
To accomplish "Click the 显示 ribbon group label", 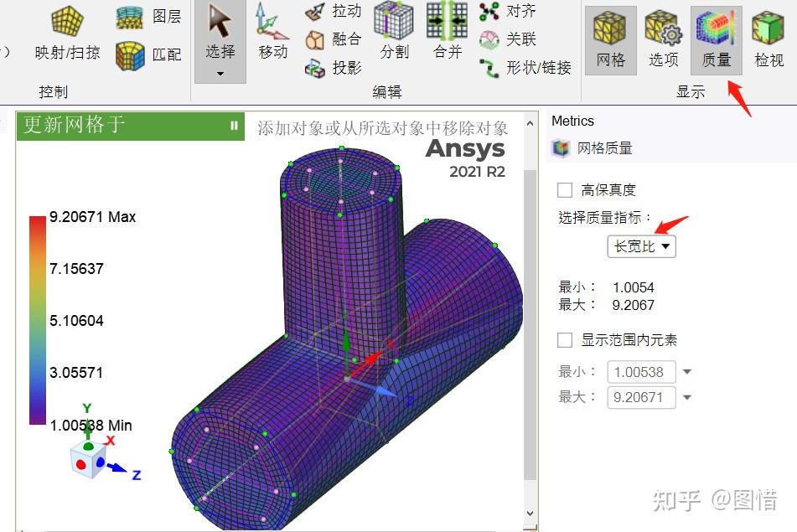I will (x=690, y=92).
